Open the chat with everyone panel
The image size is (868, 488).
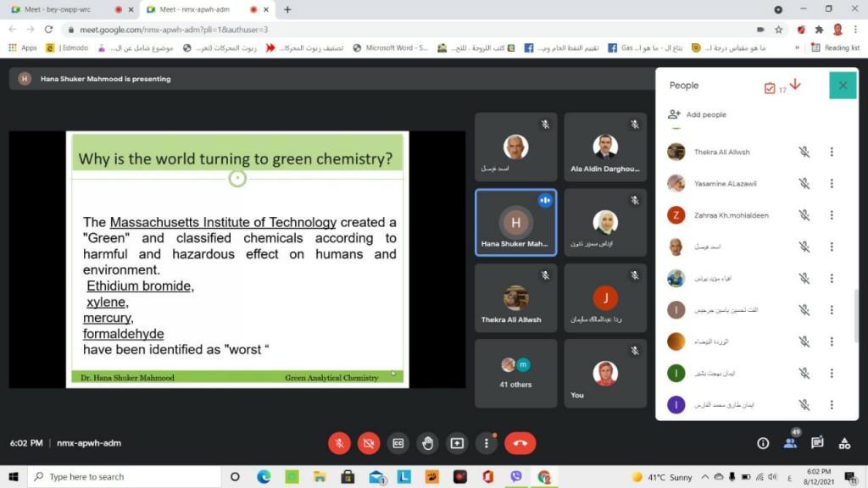point(817,443)
